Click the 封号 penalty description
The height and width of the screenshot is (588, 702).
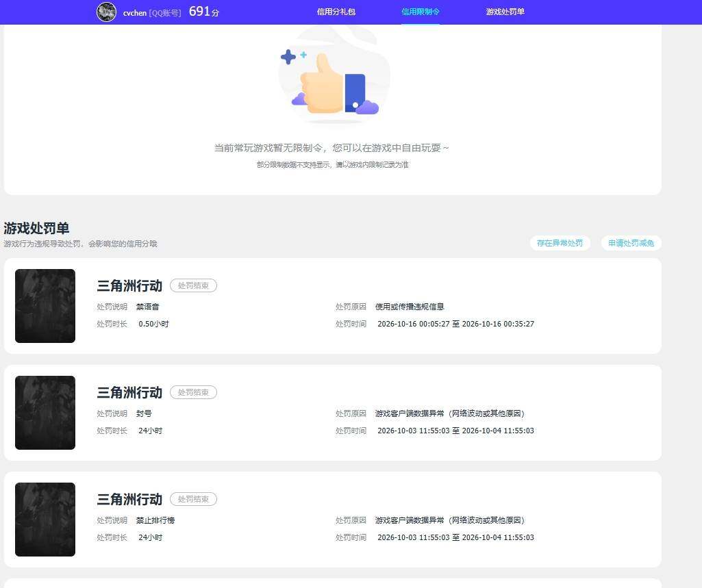[x=144, y=413]
